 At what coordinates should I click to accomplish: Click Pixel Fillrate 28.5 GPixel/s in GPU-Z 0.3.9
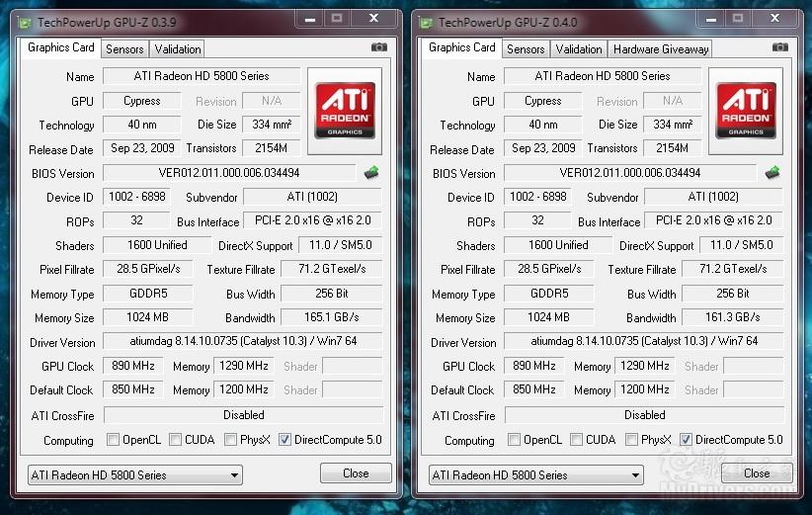tap(148, 269)
